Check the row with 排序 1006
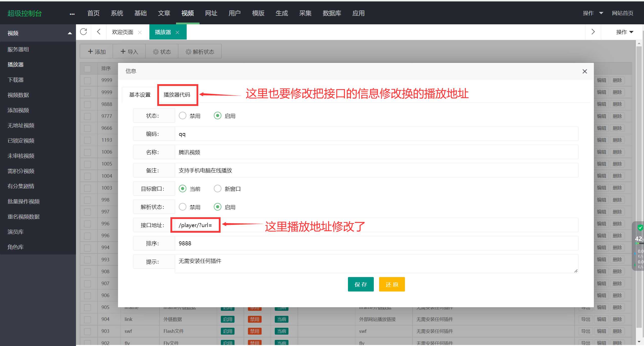The image size is (644, 346). pyautogui.click(x=87, y=152)
